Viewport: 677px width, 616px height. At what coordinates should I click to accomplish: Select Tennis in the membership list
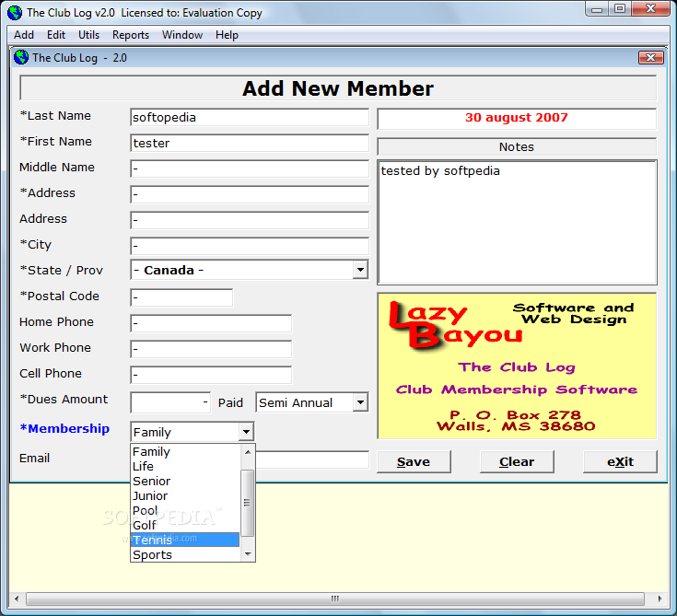(185, 540)
